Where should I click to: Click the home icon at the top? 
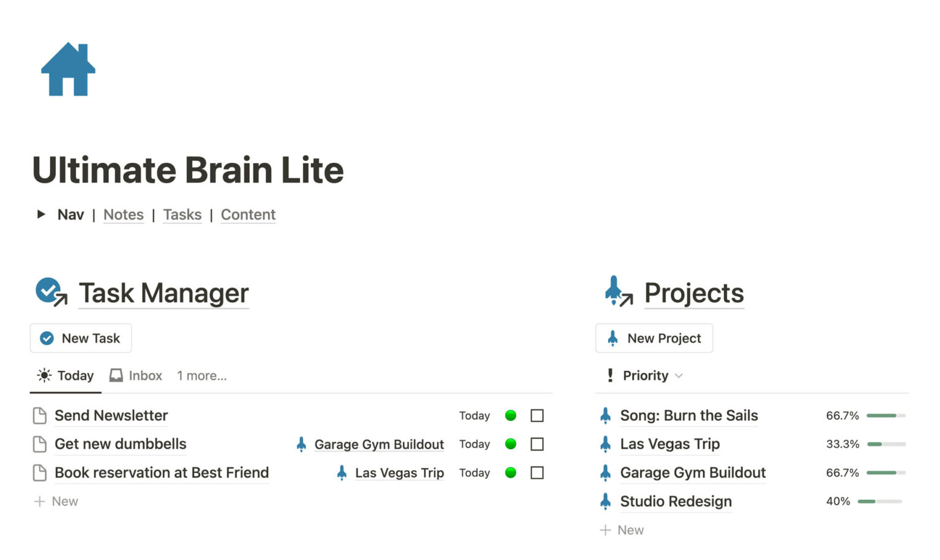point(67,69)
